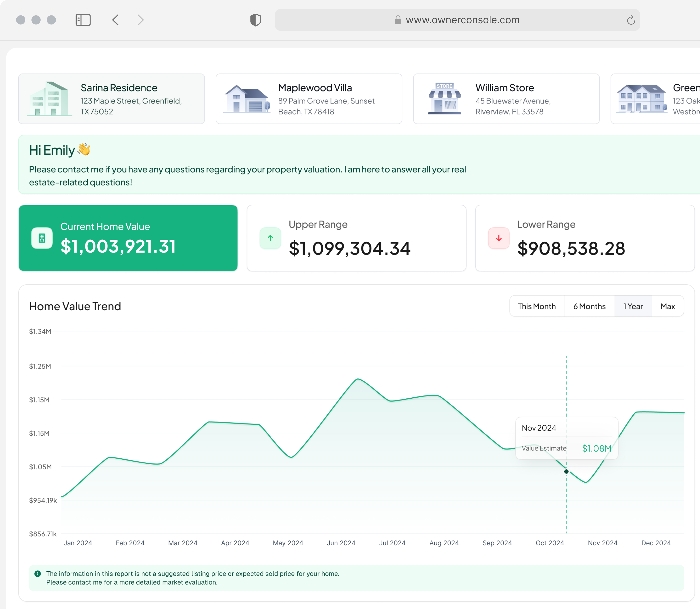This screenshot has width=700, height=609.
Task: Click the green up arrow icon
Action: 270,238
